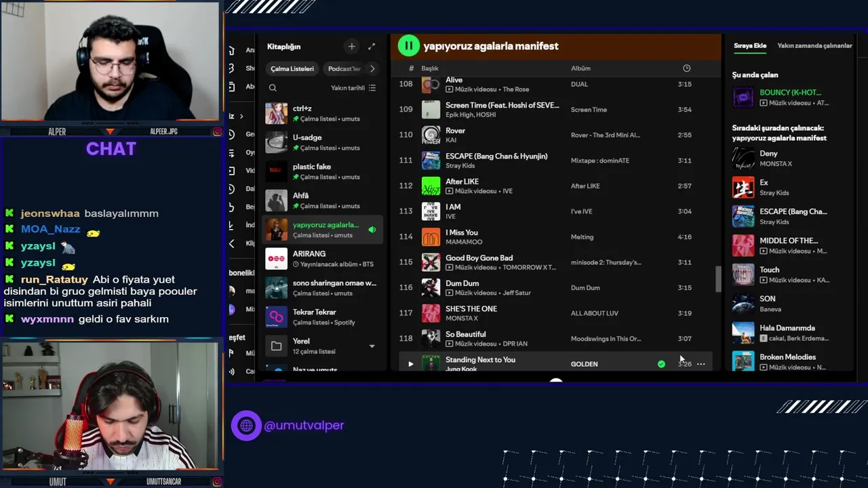Sort tracks by duration clock icon
Screen dimensions: 868x488
(x=686, y=68)
